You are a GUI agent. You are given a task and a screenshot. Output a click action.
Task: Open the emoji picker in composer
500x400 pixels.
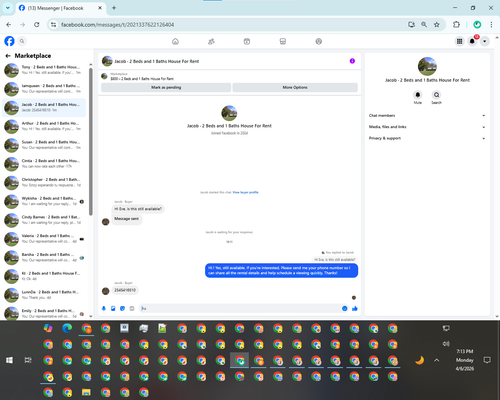pyautogui.click(x=345, y=309)
